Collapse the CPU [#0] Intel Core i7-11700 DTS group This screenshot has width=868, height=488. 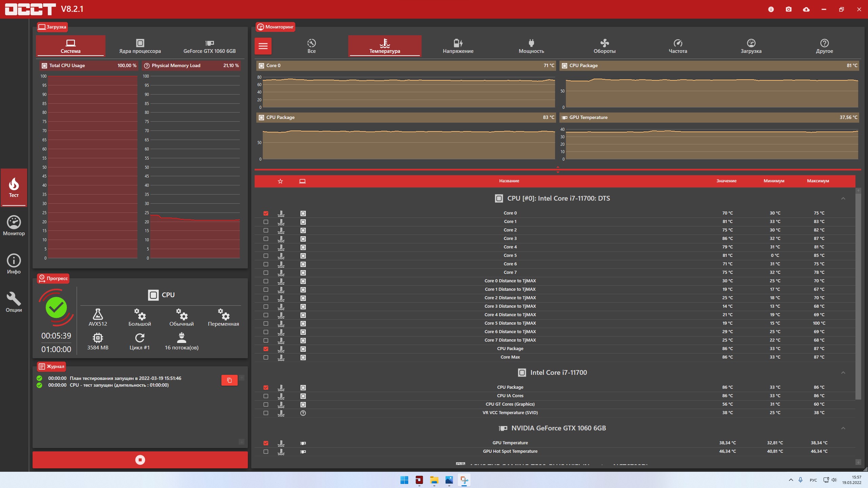point(843,199)
